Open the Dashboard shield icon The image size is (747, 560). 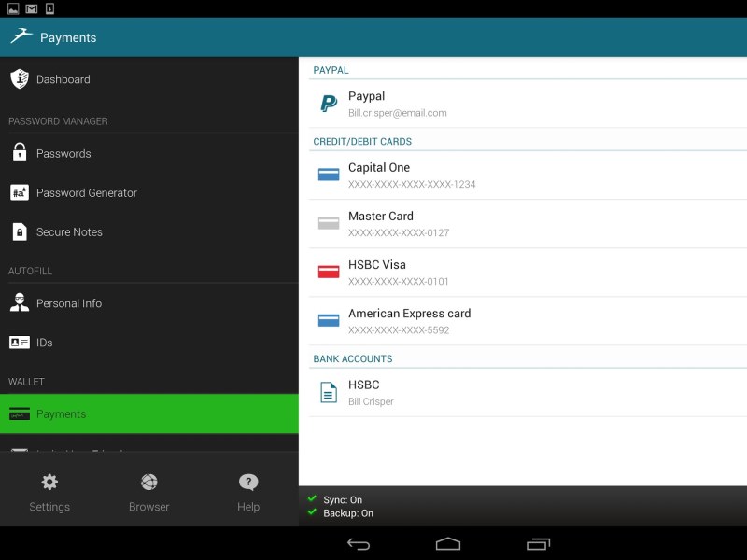pyautogui.click(x=20, y=79)
